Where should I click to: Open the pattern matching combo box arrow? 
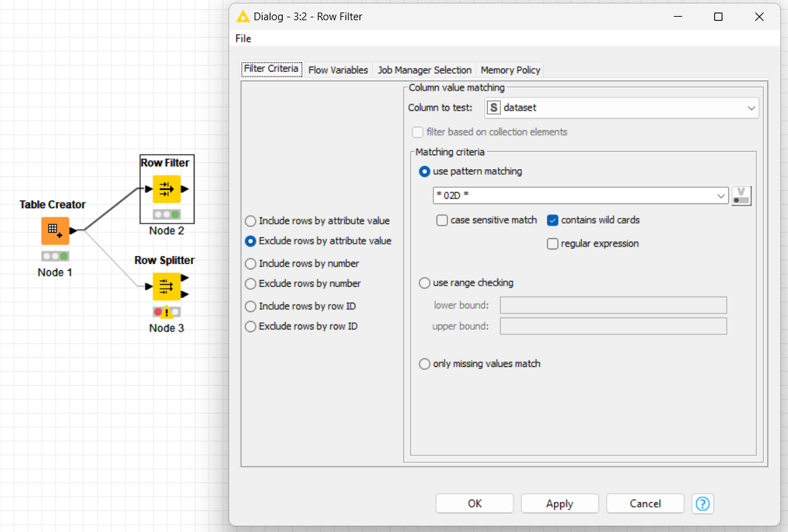click(721, 196)
